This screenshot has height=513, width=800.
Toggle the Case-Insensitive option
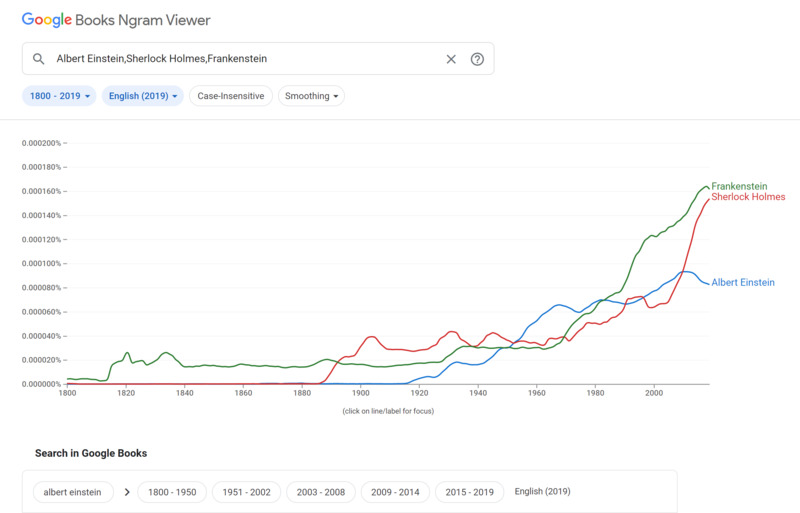(x=230, y=97)
